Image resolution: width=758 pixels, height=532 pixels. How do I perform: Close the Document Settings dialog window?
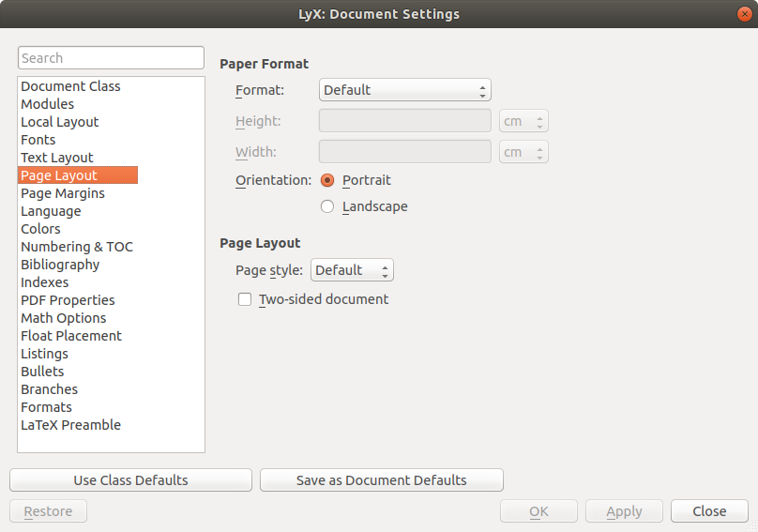(744, 14)
